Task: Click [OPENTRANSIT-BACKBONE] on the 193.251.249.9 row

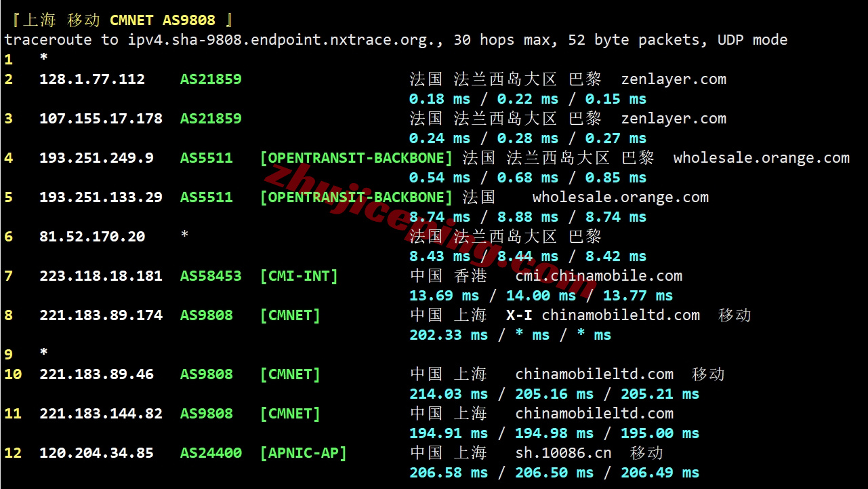Action: tap(356, 158)
